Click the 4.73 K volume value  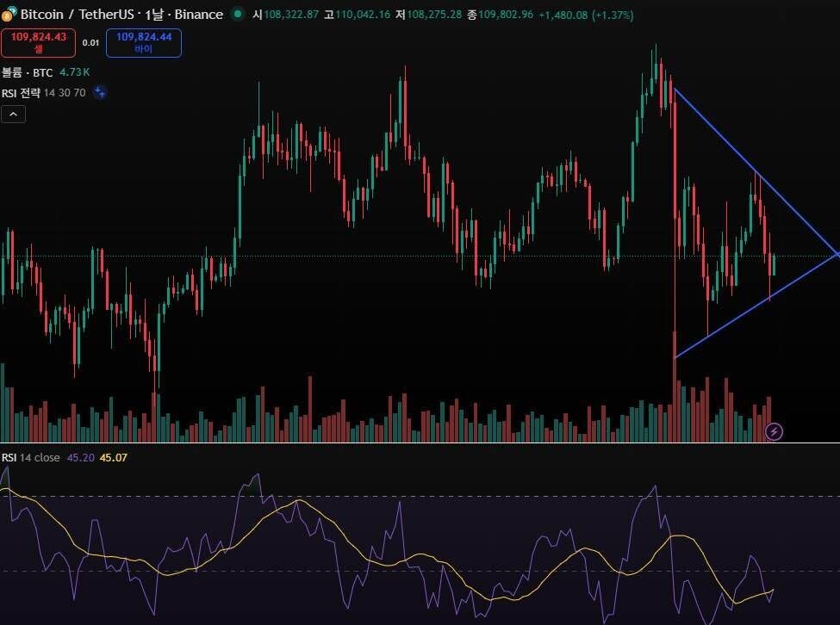[75, 74]
